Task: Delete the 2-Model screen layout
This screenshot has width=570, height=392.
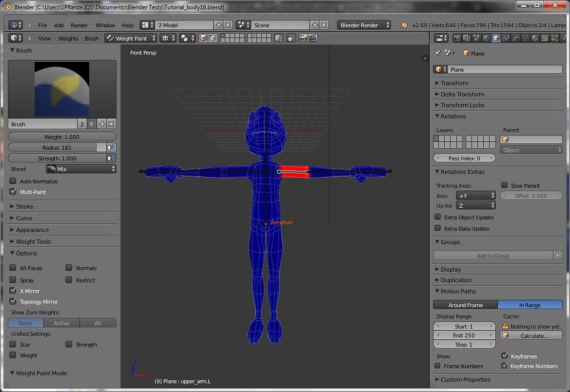Action: [x=228, y=25]
